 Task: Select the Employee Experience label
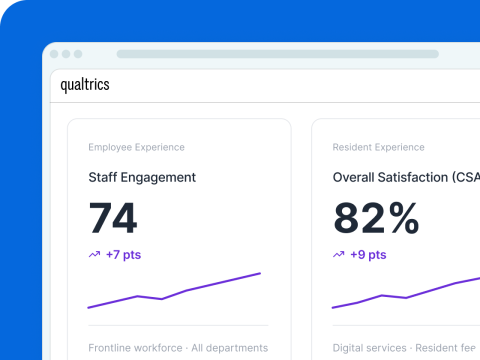click(x=136, y=147)
